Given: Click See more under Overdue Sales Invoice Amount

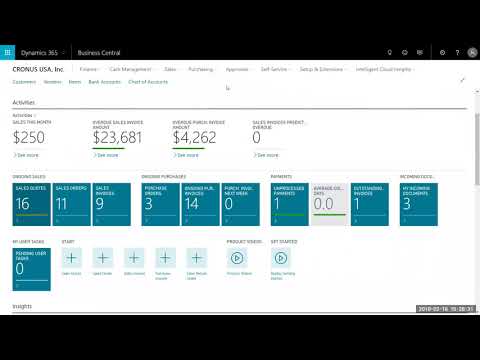Looking at the screenshot, I should [106, 155].
